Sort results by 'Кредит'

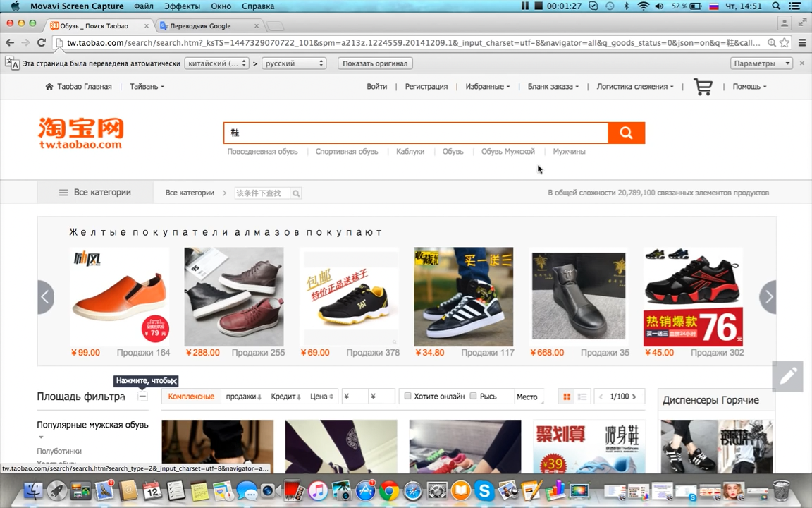[x=286, y=397]
